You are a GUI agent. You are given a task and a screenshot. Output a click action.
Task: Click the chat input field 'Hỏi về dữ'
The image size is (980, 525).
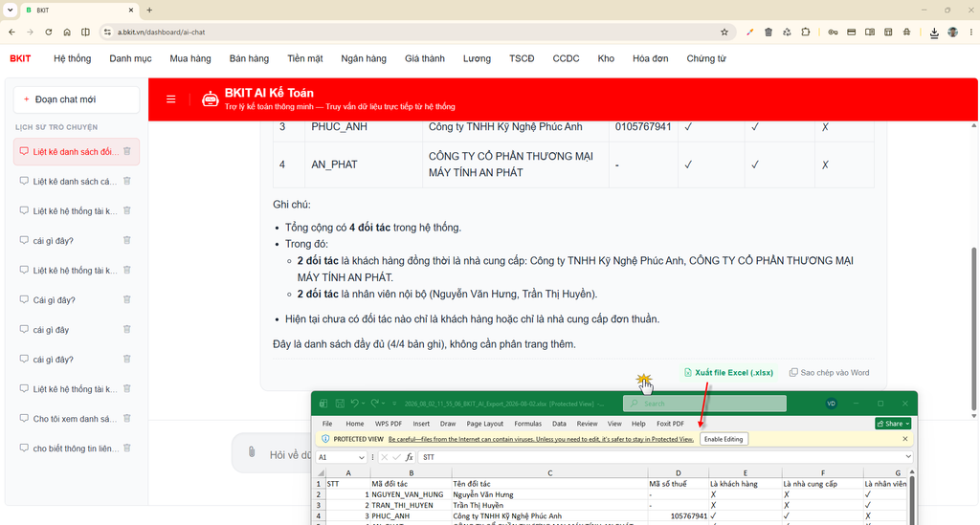point(291,455)
